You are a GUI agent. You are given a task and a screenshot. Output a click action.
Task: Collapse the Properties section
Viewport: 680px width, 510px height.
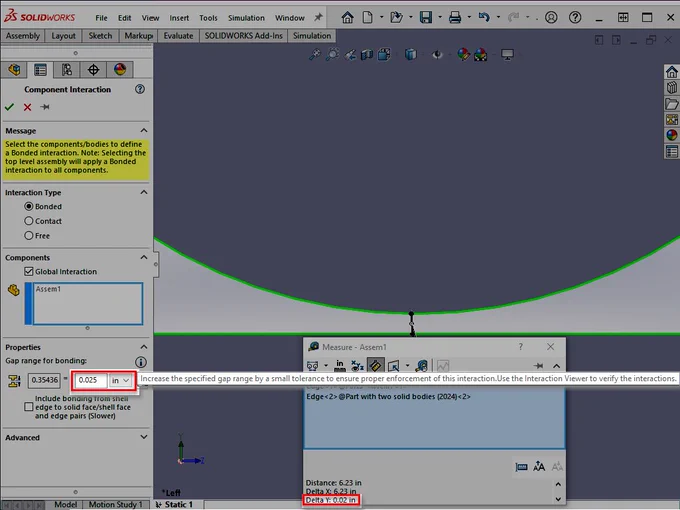click(144, 347)
